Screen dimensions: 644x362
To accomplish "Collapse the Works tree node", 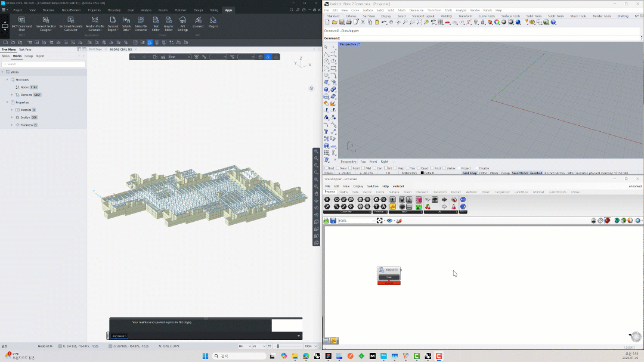I will click(2, 72).
